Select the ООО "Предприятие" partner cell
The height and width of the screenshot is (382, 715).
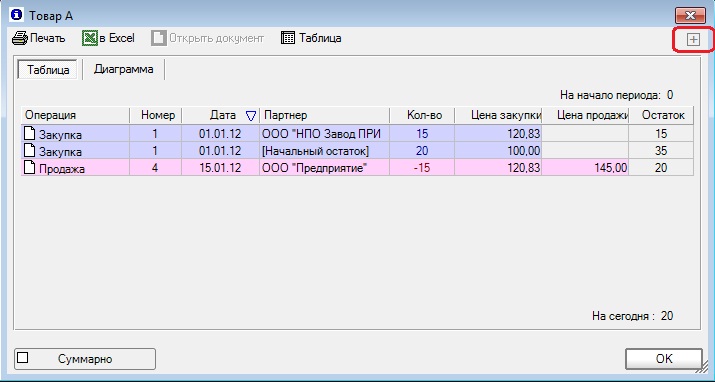click(x=324, y=168)
